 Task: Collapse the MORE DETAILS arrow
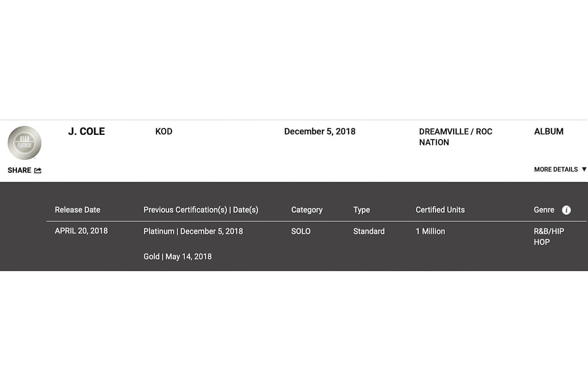(584, 169)
